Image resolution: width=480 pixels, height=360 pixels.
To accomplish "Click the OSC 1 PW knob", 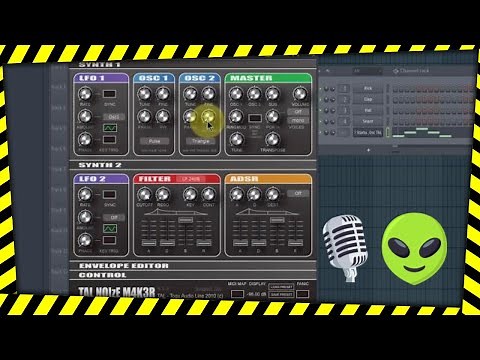I will point(163,117).
